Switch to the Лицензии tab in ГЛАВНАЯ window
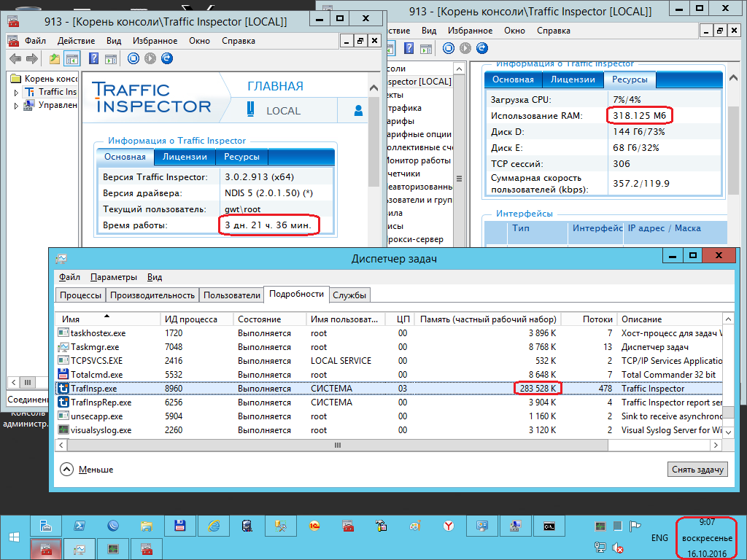Image resolution: width=747 pixels, height=560 pixels. tap(185, 157)
